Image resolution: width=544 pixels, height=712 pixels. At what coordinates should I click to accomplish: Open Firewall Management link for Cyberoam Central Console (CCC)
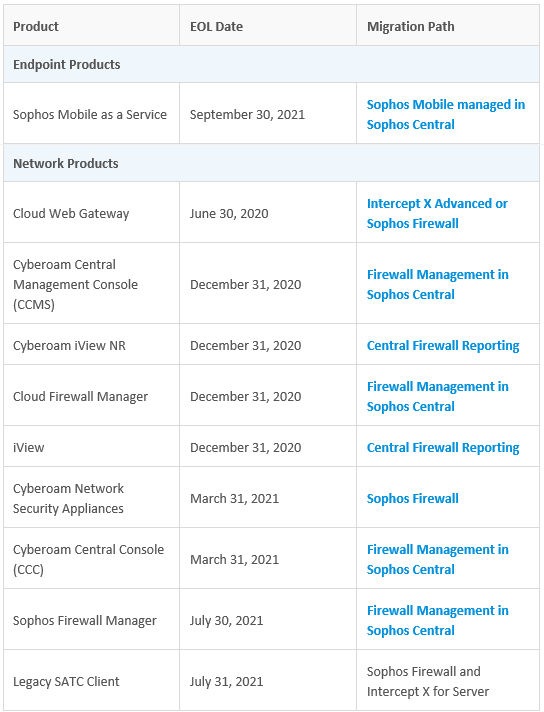point(437,559)
